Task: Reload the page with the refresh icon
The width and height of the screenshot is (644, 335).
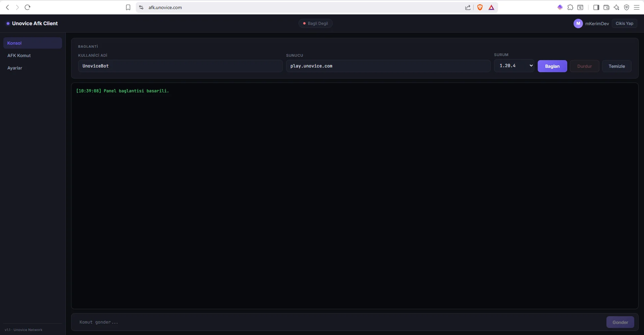Action: point(28,7)
